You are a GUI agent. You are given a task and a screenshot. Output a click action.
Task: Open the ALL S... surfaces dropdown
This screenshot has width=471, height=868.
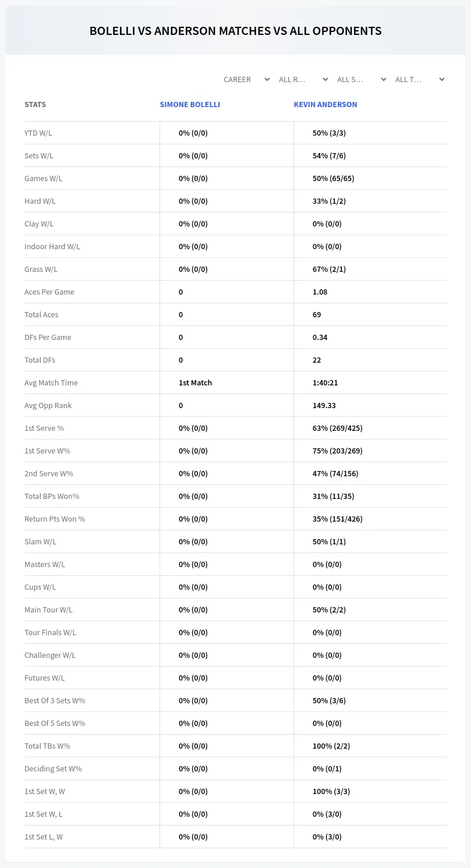(362, 79)
